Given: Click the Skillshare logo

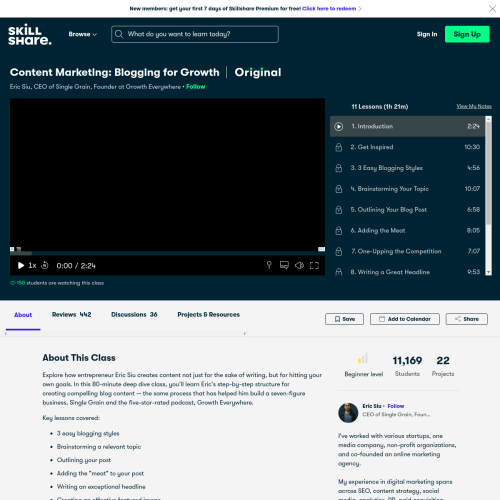Looking at the screenshot, I should click(x=30, y=34).
